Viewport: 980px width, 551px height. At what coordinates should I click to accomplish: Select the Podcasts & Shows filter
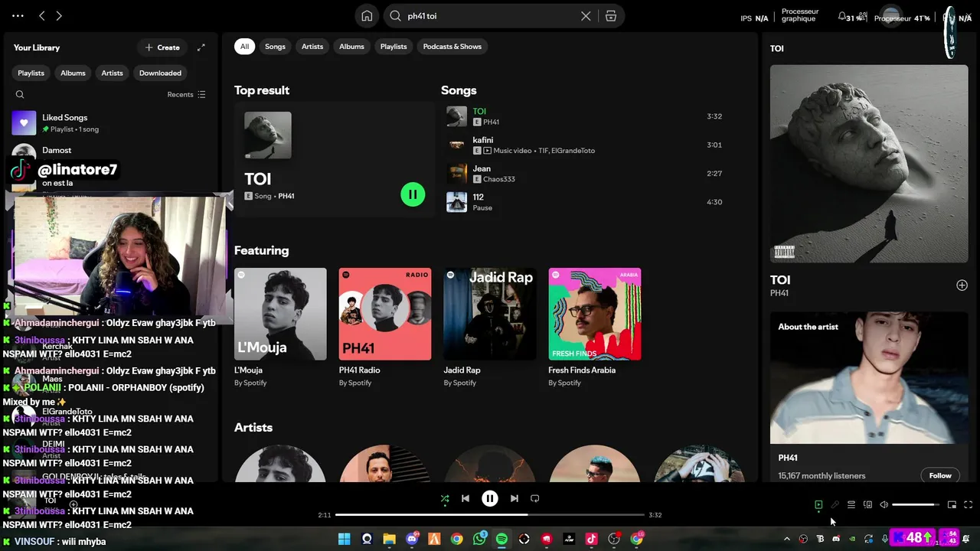point(452,47)
